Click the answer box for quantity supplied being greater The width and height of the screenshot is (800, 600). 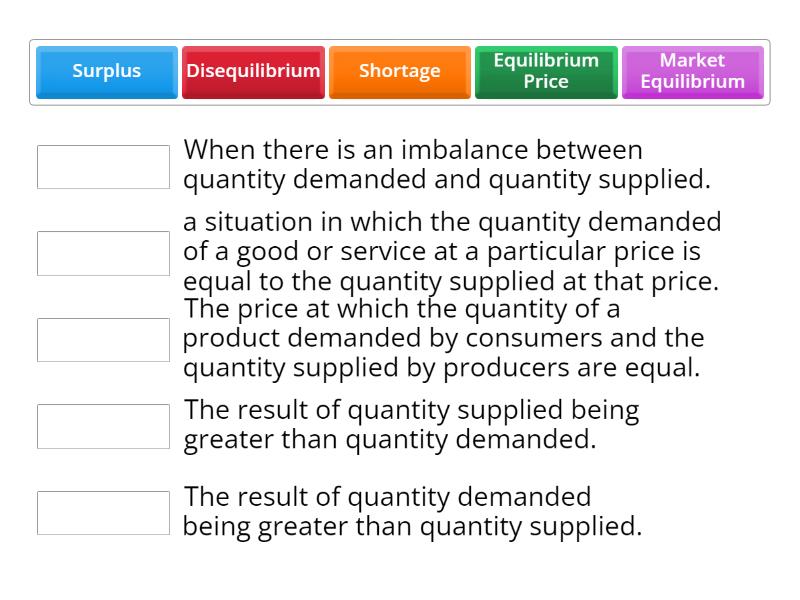point(102,425)
